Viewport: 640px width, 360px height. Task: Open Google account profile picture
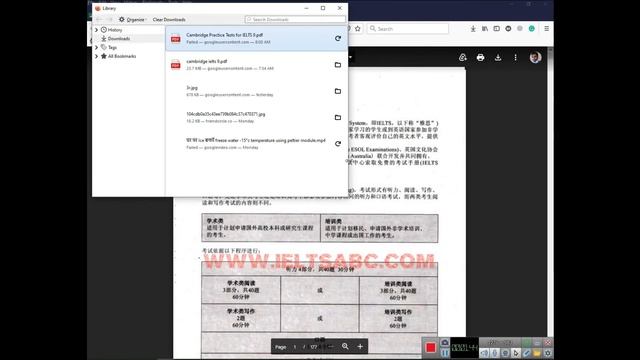(x=536, y=58)
